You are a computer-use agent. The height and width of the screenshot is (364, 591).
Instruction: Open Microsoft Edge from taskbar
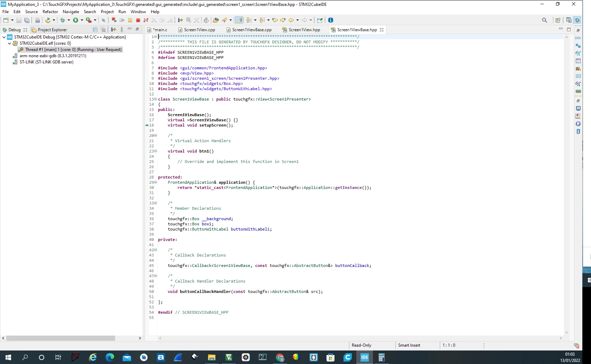coord(110,357)
